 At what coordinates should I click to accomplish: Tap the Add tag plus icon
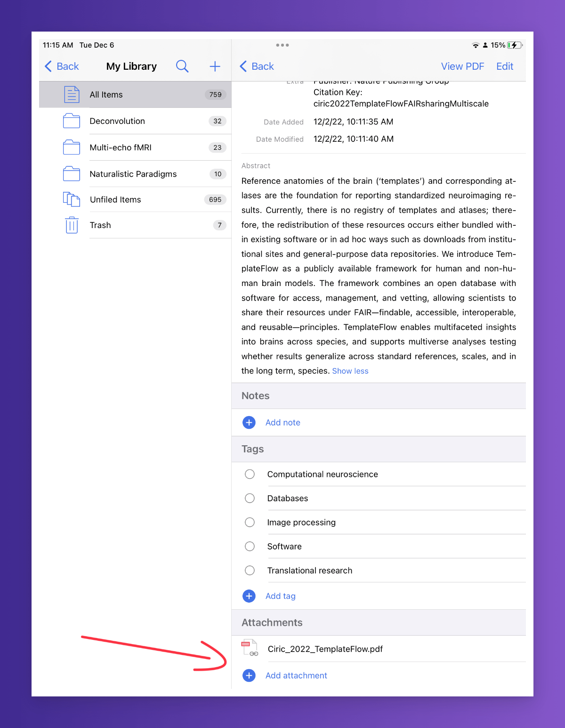coord(249,596)
